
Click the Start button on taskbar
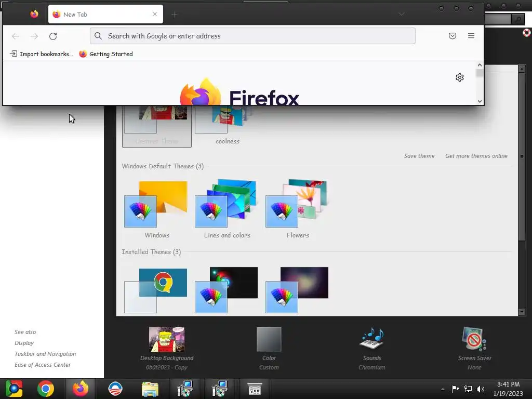click(x=14, y=389)
